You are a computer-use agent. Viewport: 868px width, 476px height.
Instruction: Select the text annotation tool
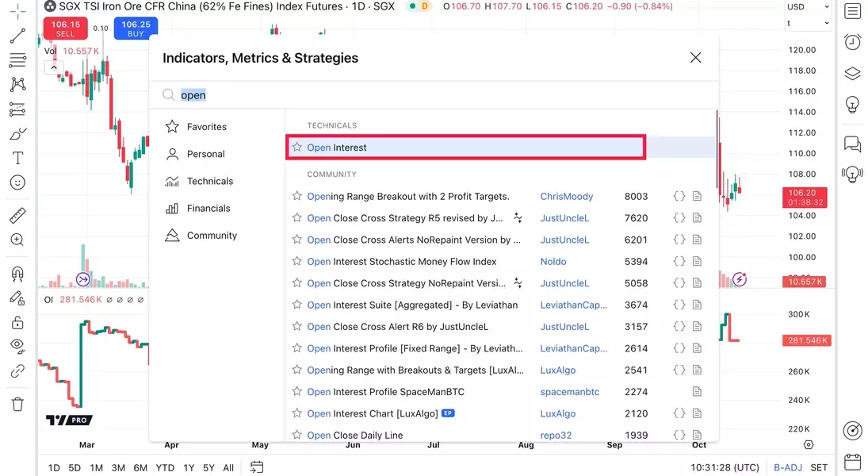pyautogui.click(x=17, y=158)
